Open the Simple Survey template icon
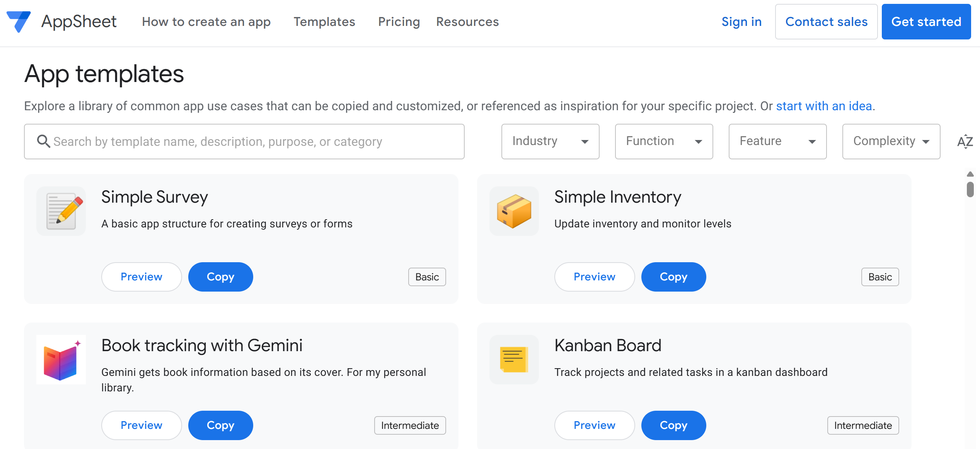The width and height of the screenshot is (980, 449). point(61,211)
